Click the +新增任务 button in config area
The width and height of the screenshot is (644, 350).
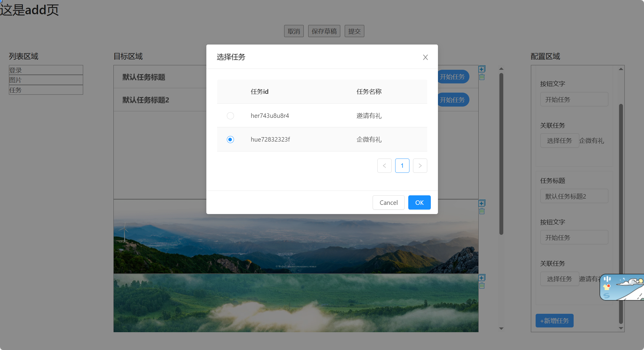pos(554,321)
